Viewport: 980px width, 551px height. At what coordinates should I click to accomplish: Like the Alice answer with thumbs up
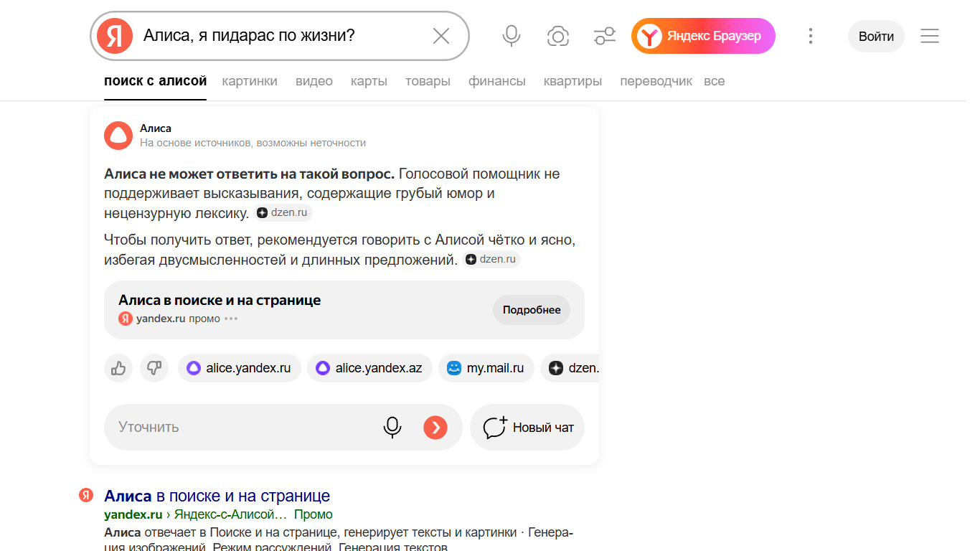pos(118,368)
